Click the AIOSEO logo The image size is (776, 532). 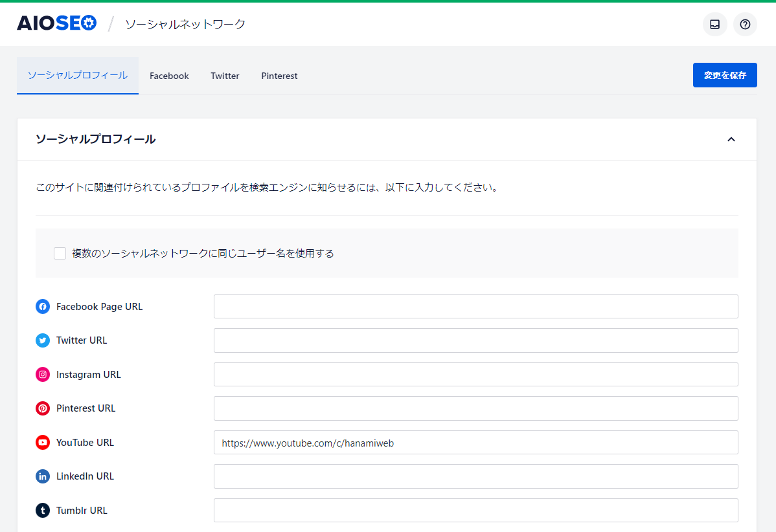(56, 24)
